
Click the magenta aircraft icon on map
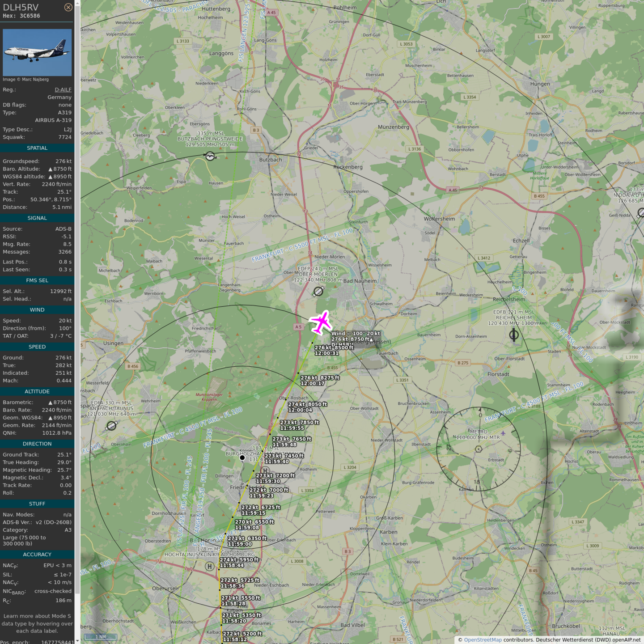[x=321, y=322]
